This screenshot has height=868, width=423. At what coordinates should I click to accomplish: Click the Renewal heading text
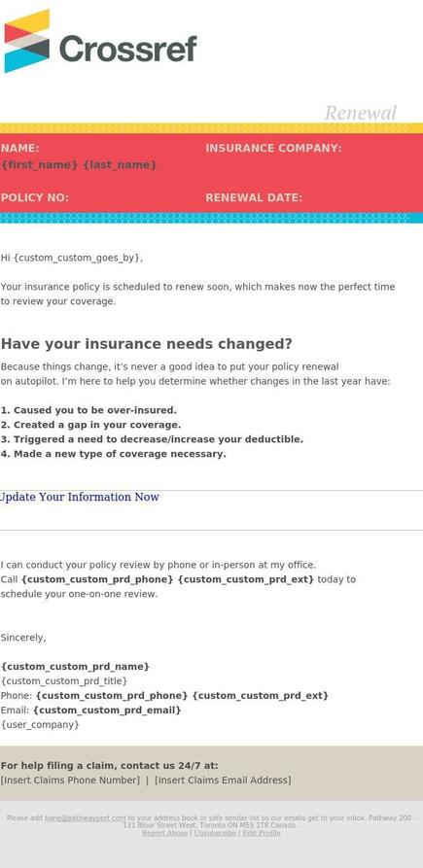[x=361, y=113]
